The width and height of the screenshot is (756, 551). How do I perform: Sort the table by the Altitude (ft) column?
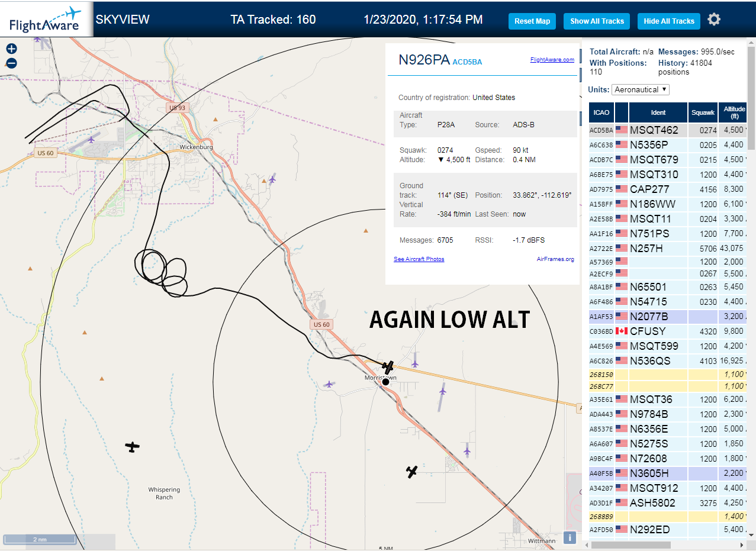(734, 112)
